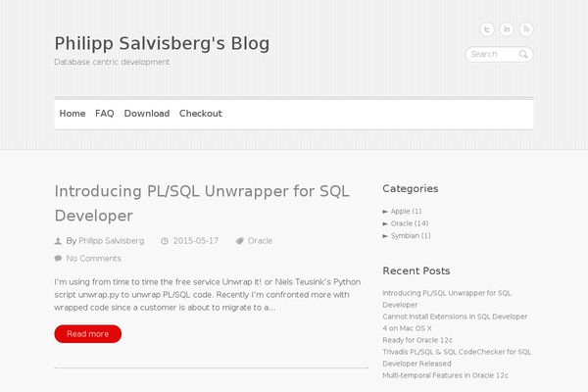
Task: Open the RSS feed icon
Action: pyautogui.click(x=526, y=29)
